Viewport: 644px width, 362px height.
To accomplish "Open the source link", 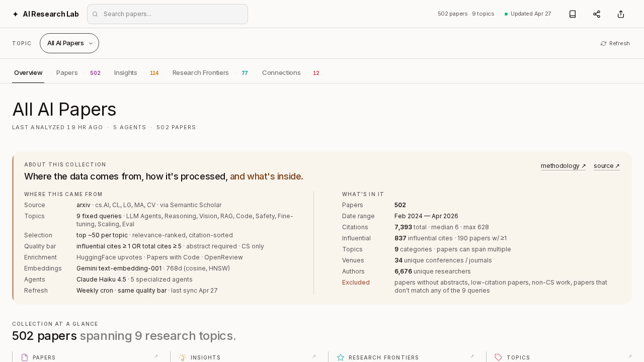I will pyautogui.click(x=606, y=166).
